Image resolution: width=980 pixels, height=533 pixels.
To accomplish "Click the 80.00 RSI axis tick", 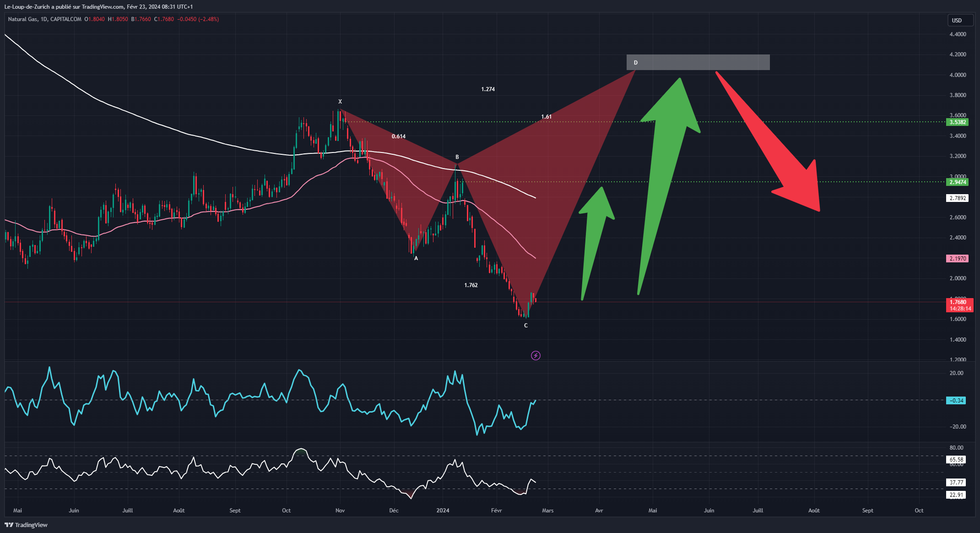I will (x=956, y=448).
